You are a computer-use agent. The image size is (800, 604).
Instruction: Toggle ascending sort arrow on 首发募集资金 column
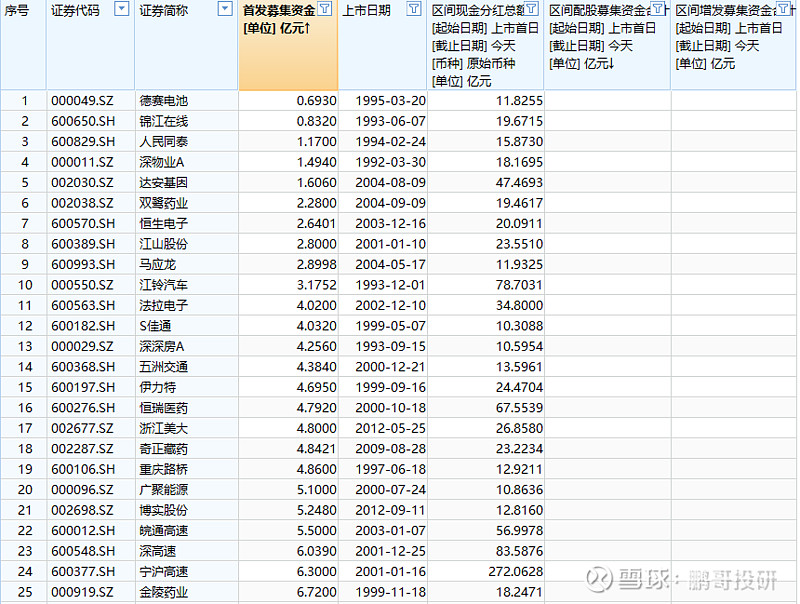(307, 28)
